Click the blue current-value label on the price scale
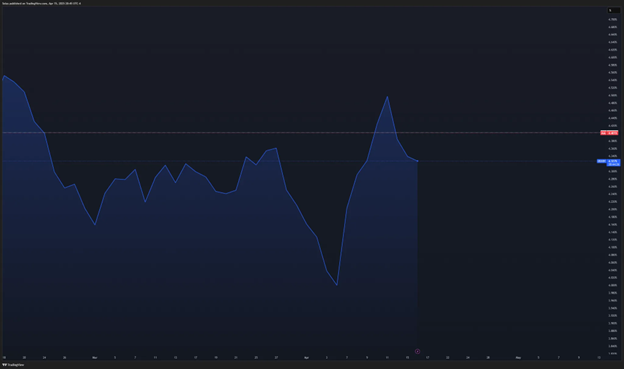This screenshot has height=369, width=624. pyautogui.click(x=608, y=161)
